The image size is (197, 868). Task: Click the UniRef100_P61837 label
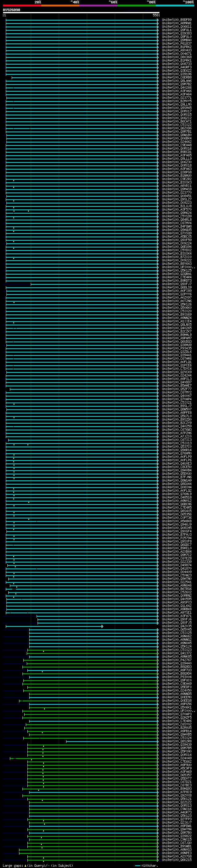pos(177,43)
